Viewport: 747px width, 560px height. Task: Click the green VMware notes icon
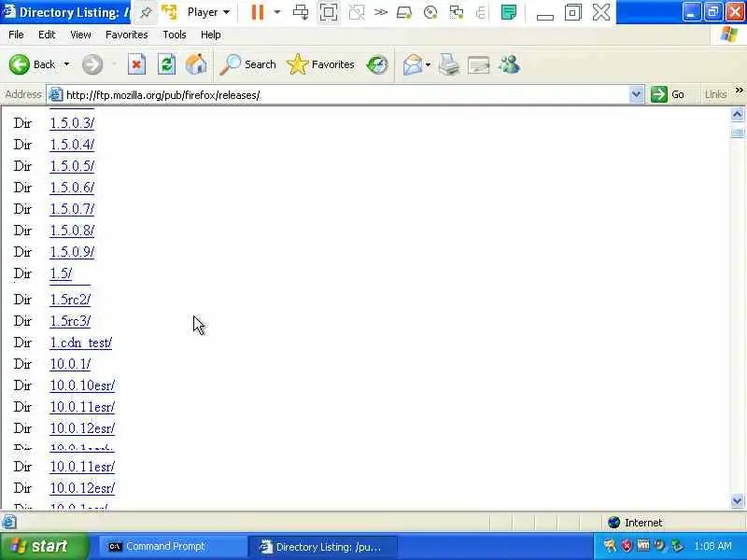509,12
